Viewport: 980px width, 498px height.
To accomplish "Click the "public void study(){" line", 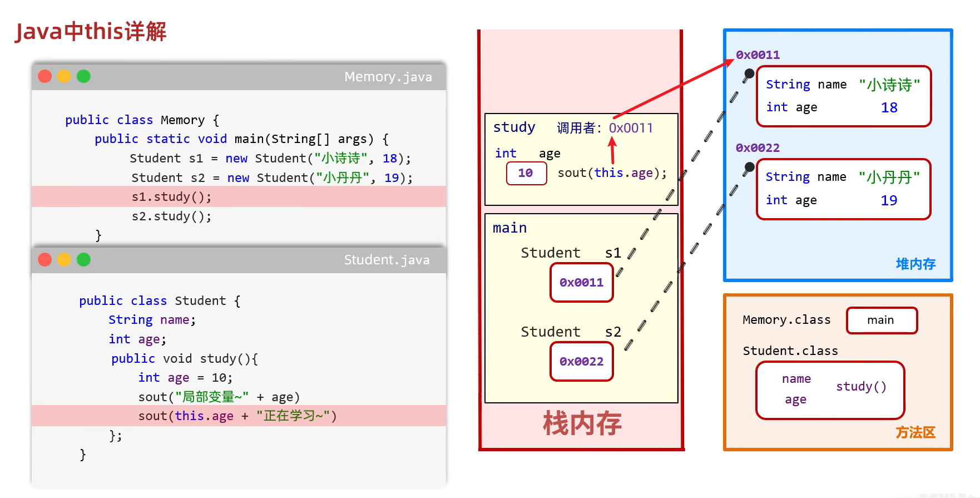I will point(185,359).
